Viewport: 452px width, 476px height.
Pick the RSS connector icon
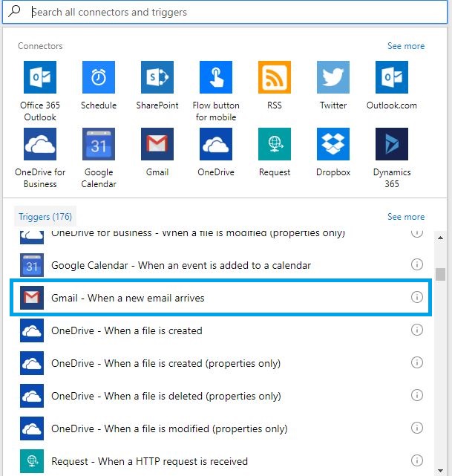coord(274,77)
